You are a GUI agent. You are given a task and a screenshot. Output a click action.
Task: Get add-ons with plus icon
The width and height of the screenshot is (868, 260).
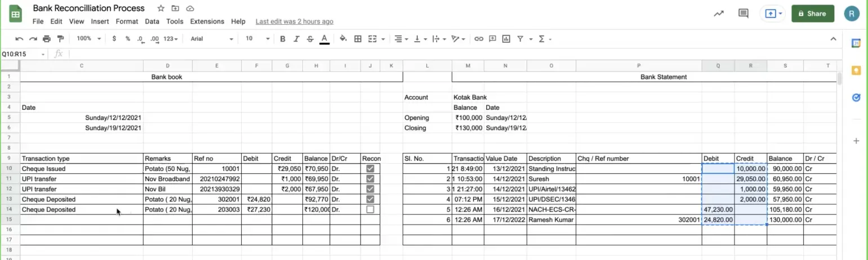tap(856, 141)
